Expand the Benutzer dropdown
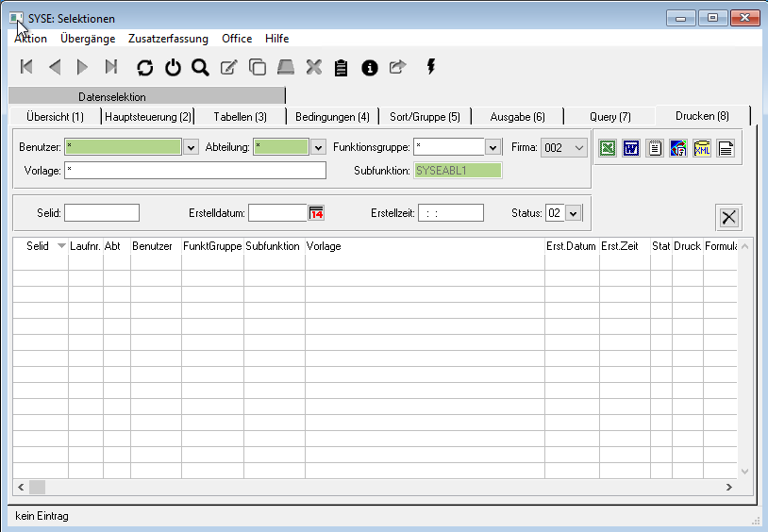 (x=191, y=147)
